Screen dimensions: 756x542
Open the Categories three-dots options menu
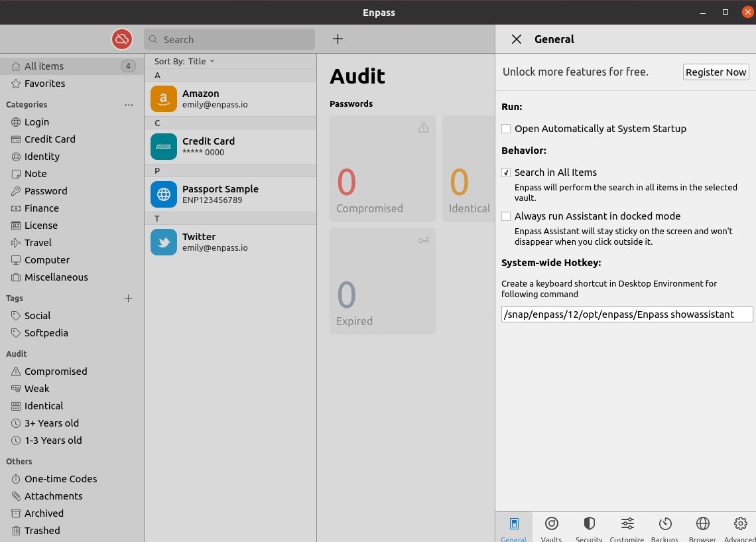[129, 105]
